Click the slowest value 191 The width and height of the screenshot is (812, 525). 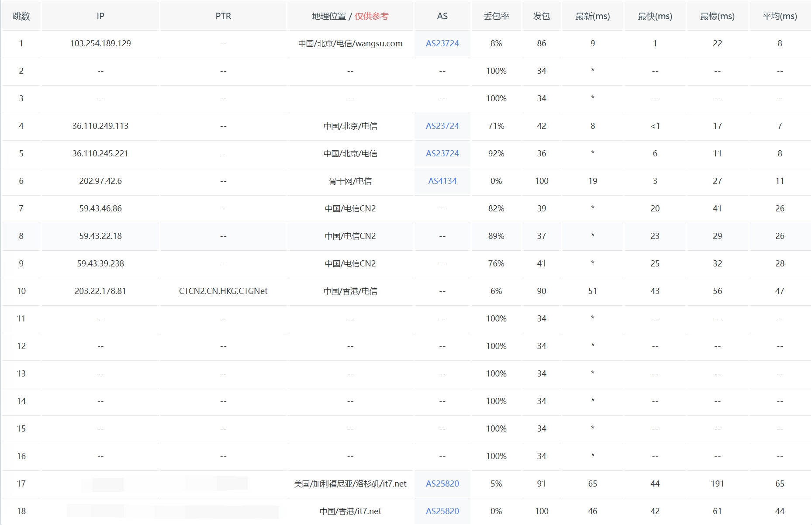717,484
